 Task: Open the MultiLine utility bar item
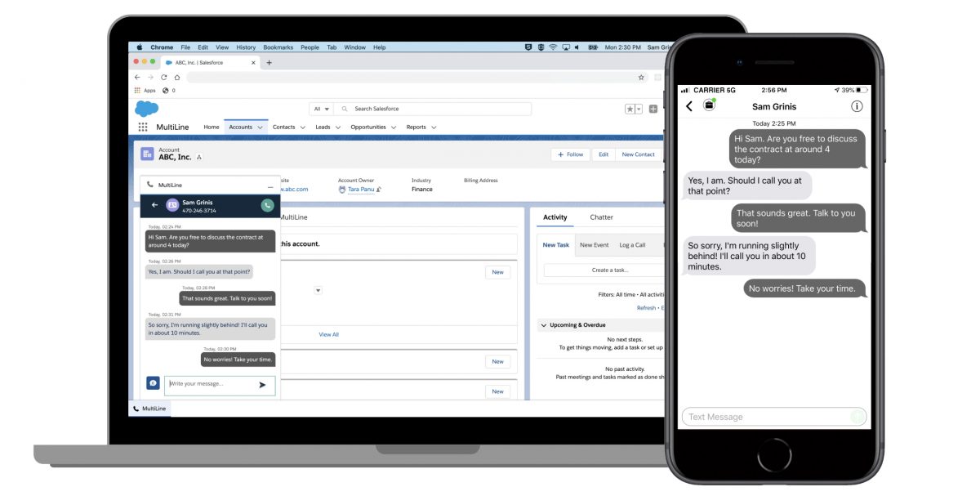[150, 408]
